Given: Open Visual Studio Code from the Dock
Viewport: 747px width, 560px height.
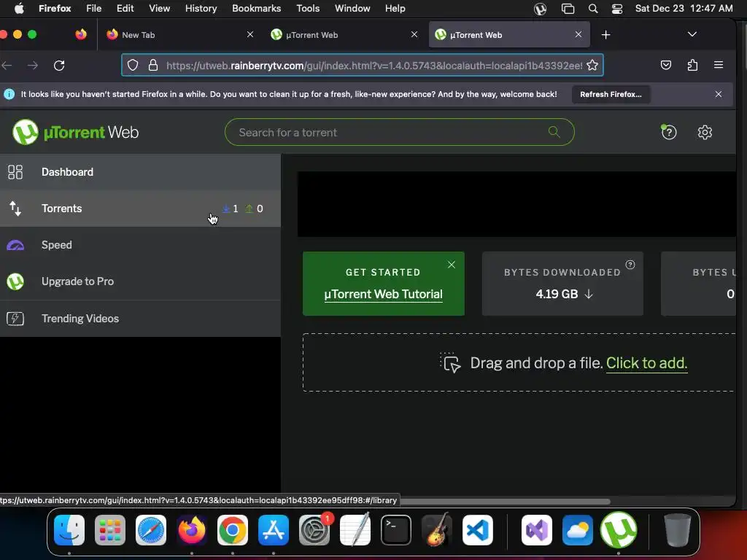Looking at the screenshot, I should pyautogui.click(x=477, y=529).
